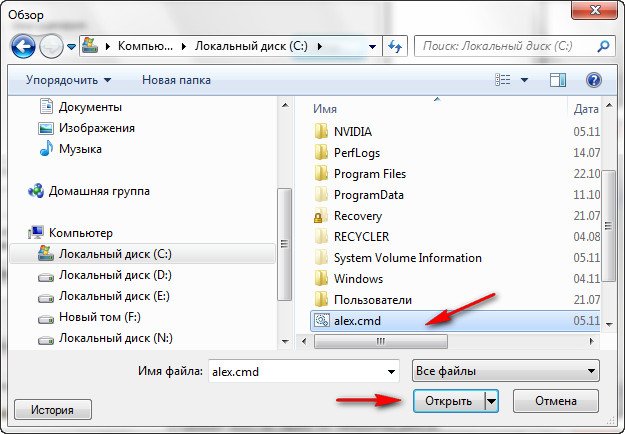Image resolution: width=625 pixels, height=434 pixels.
Task: Open the address bar history dropdown
Action: (372, 47)
